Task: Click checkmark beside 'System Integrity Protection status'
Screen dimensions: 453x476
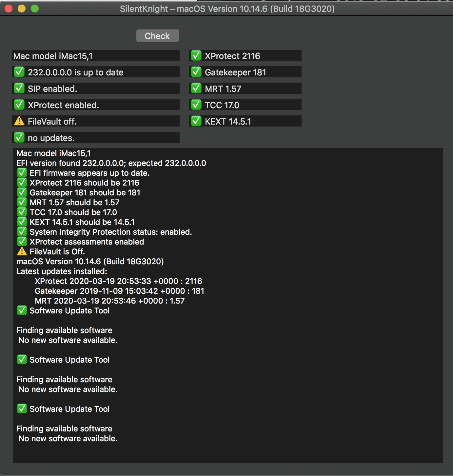Action: [22, 231]
